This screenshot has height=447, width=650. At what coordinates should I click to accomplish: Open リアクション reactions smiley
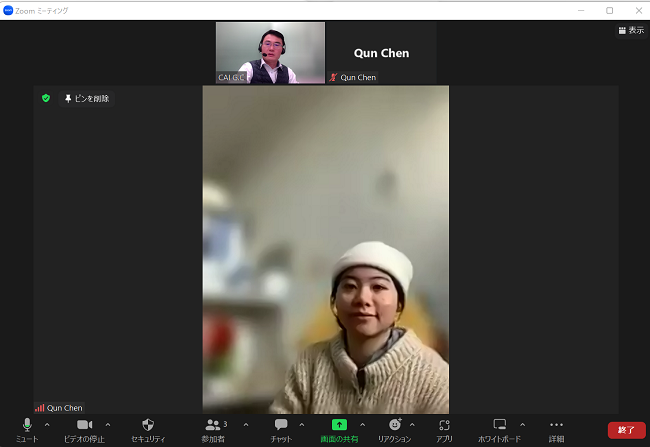pos(395,430)
